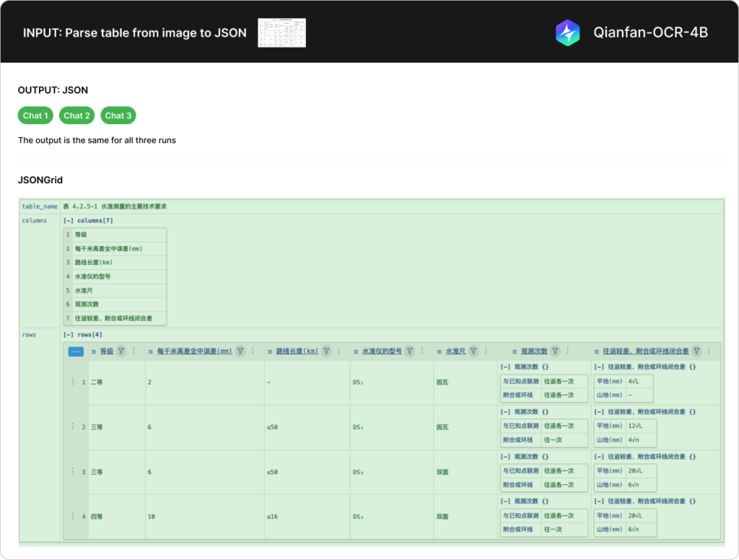Click the drag handle of row 1
This screenshot has width=739, height=560.
point(73,382)
